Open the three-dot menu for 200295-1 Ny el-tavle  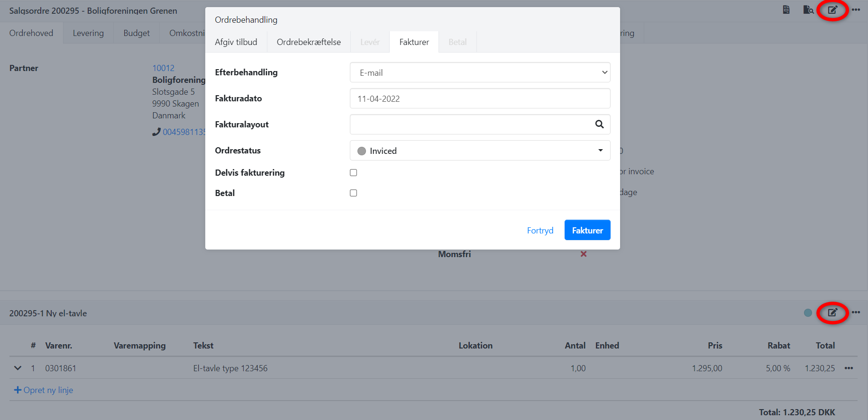856,313
